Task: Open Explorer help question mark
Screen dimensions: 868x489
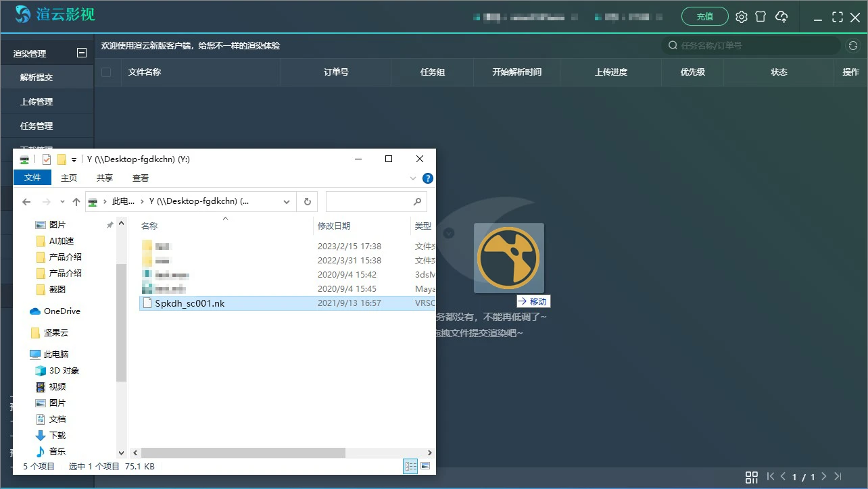Action: pyautogui.click(x=427, y=178)
